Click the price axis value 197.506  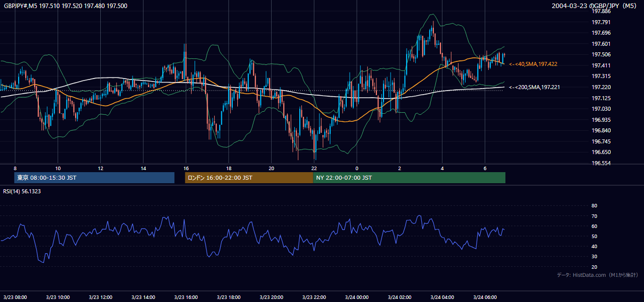[601, 54]
